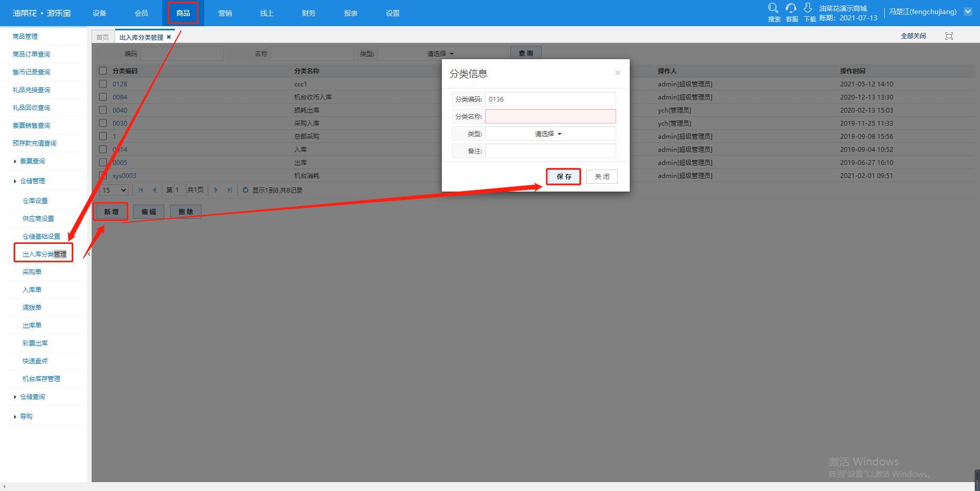Open 机台库存管理 in the sidebar
The width and height of the screenshot is (980, 491).
tap(41, 379)
